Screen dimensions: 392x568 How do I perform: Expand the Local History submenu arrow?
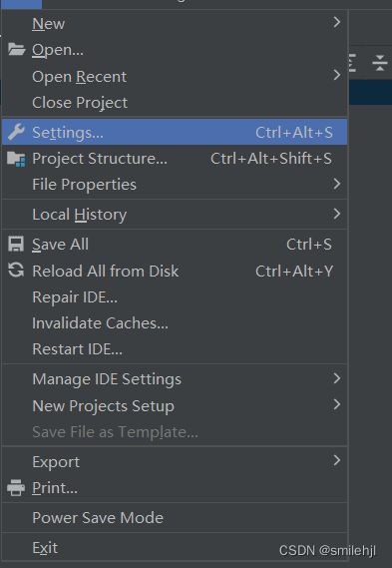[336, 214]
